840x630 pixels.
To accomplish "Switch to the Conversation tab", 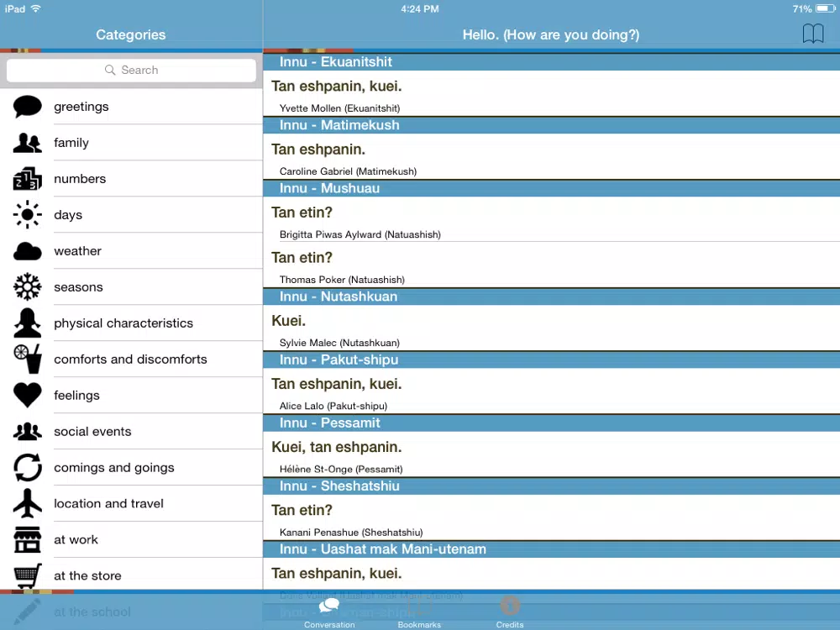I will (x=329, y=612).
